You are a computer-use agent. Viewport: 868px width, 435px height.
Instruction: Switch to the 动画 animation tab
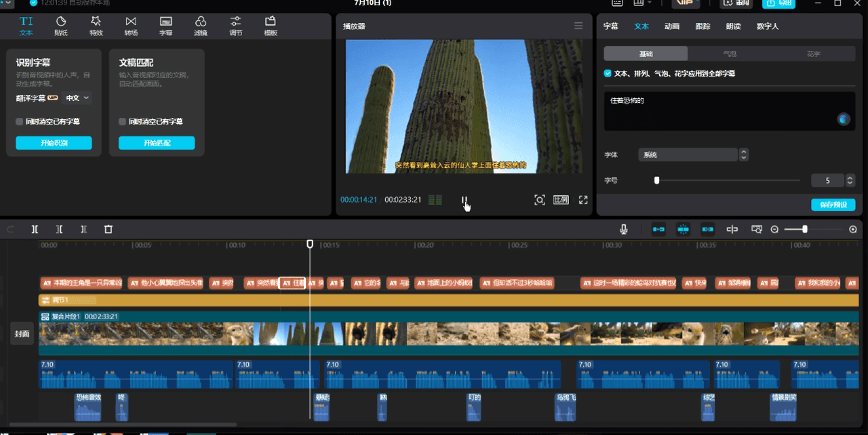(x=672, y=26)
